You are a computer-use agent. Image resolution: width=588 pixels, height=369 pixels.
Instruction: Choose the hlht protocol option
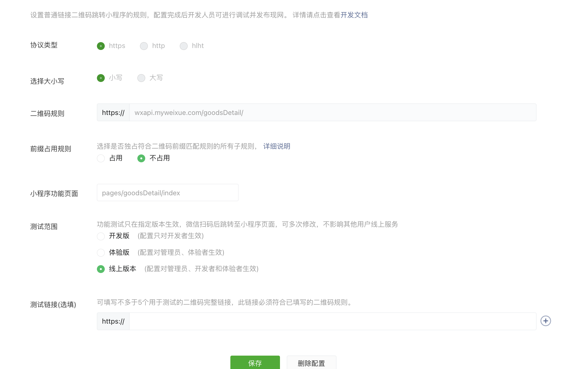click(184, 46)
